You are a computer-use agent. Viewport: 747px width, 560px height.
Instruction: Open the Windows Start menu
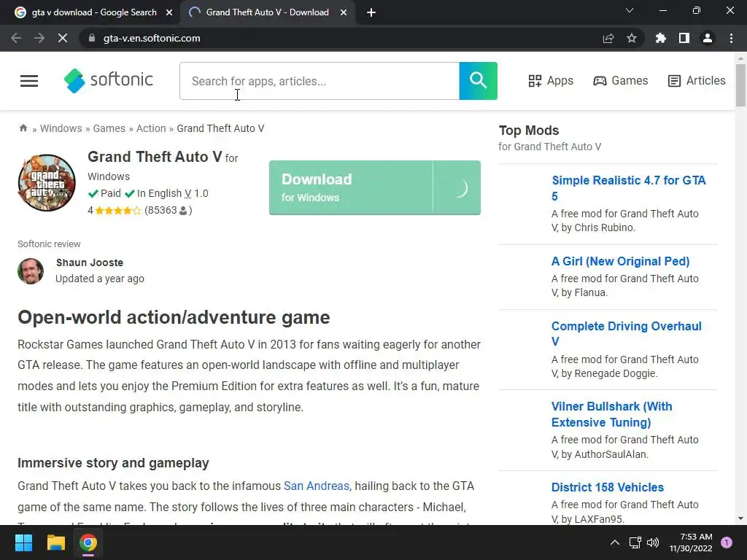coord(23,542)
